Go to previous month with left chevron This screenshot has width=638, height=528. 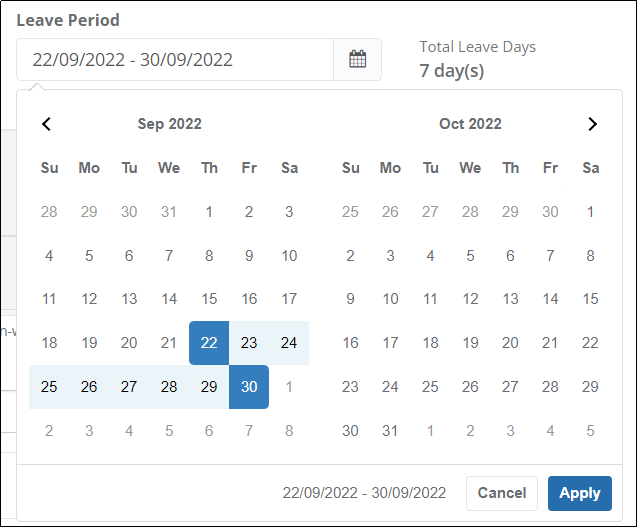click(46, 124)
